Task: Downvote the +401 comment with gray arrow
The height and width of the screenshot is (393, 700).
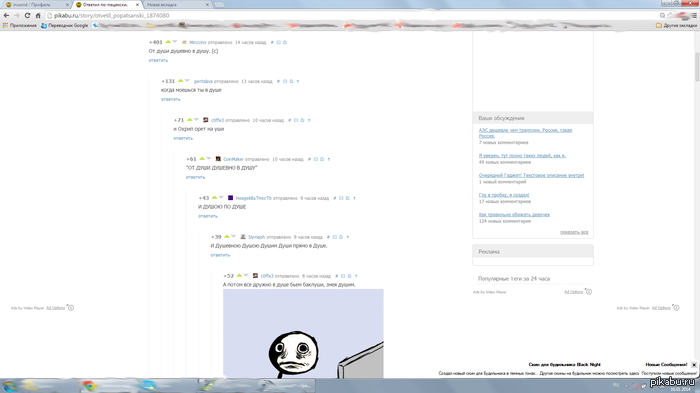Action: [175, 42]
